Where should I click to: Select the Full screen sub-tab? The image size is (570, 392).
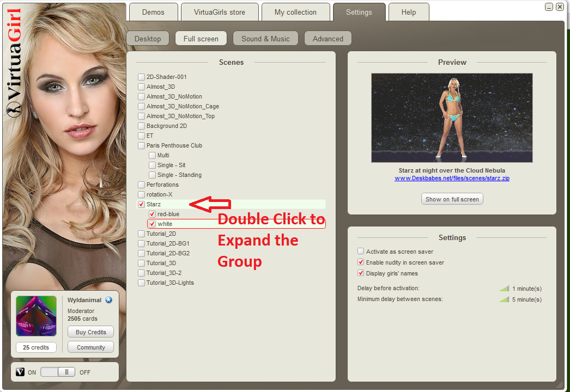pyautogui.click(x=201, y=39)
